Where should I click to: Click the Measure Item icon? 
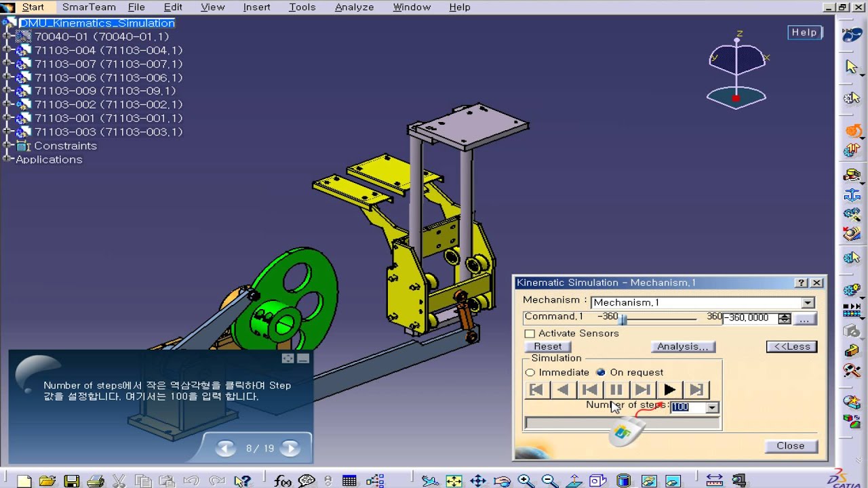738,481
